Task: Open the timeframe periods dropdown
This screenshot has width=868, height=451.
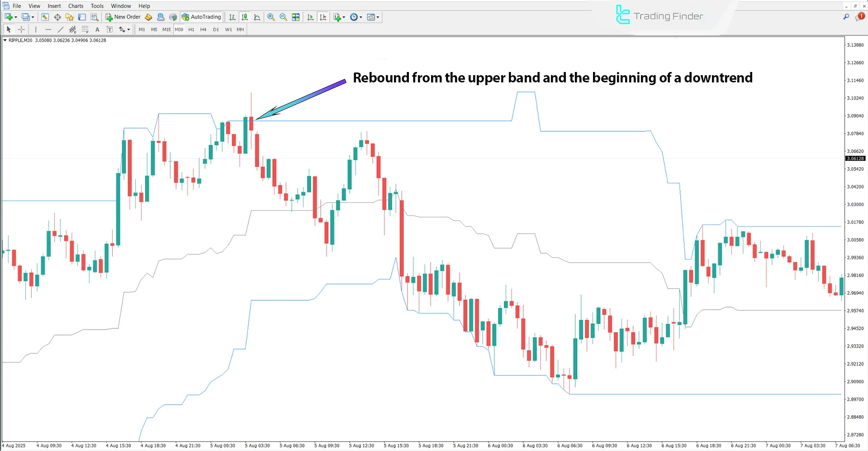Action: [356, 17]
